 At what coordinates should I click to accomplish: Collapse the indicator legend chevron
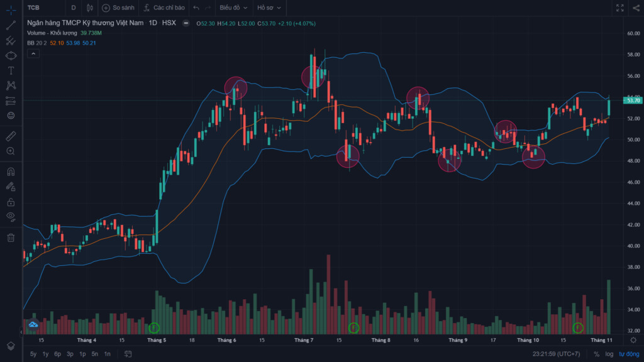33,54
